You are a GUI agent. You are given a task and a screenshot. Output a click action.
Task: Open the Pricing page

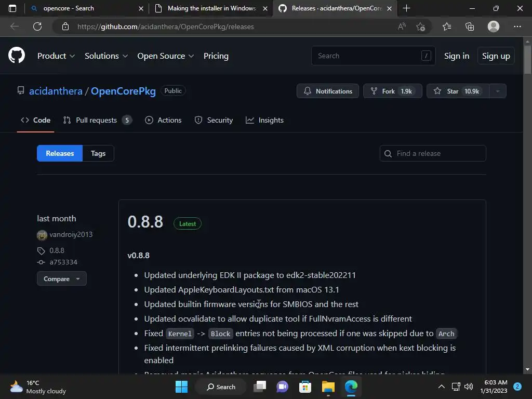(x=216, y=56)
